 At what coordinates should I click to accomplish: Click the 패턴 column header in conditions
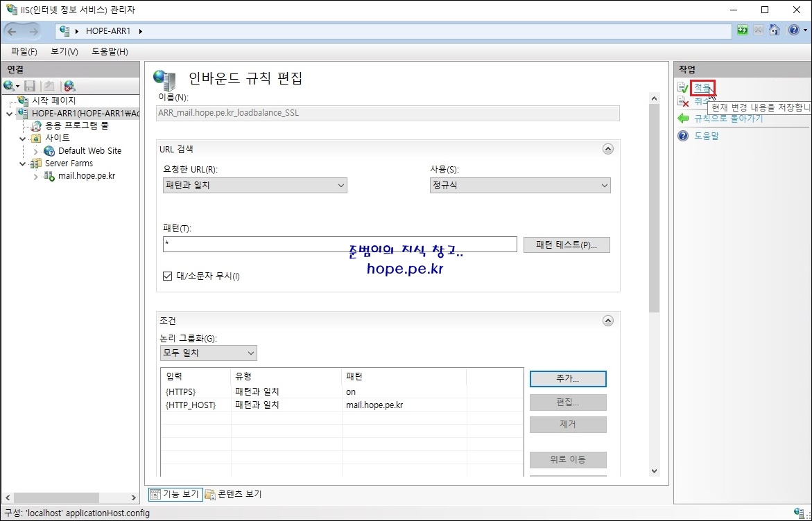point(404,377)
